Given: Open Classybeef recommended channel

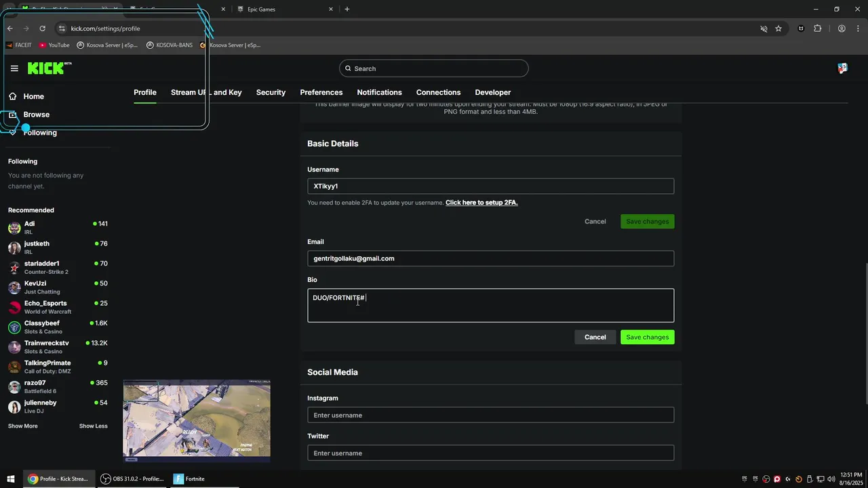Looking at the screenshot, I should 58,327.
